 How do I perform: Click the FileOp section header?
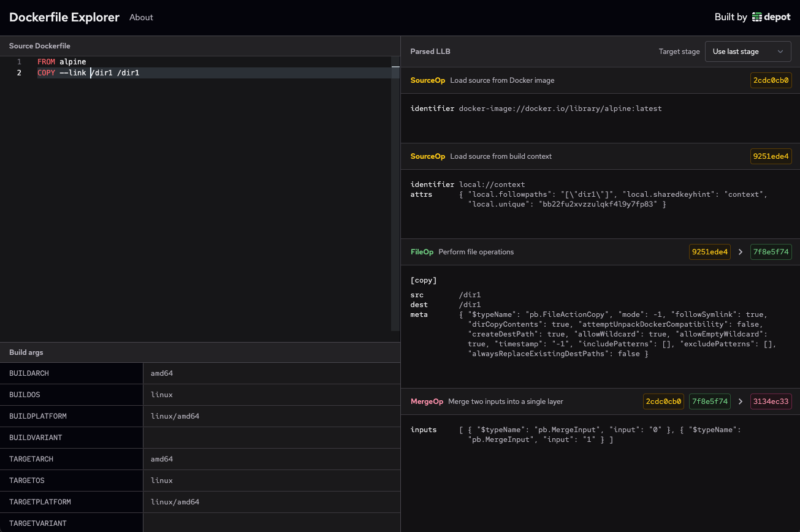pos(422,251)
